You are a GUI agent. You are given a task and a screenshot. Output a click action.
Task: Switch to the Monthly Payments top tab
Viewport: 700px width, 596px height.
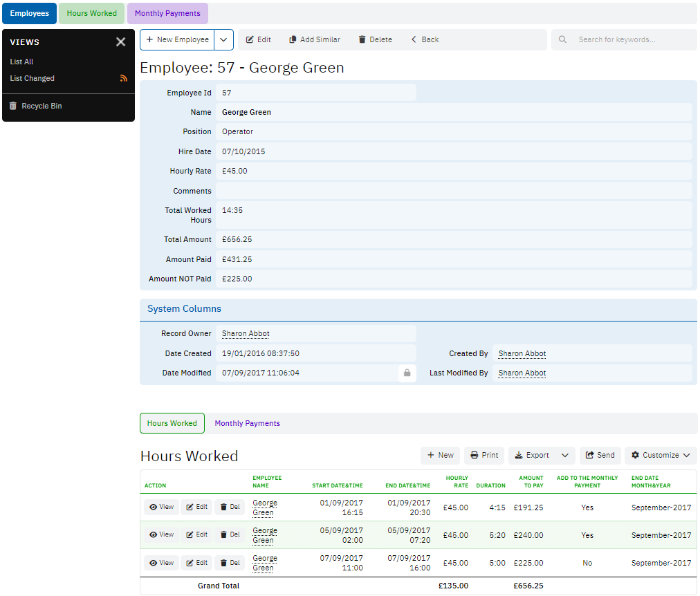click(167, 14)
